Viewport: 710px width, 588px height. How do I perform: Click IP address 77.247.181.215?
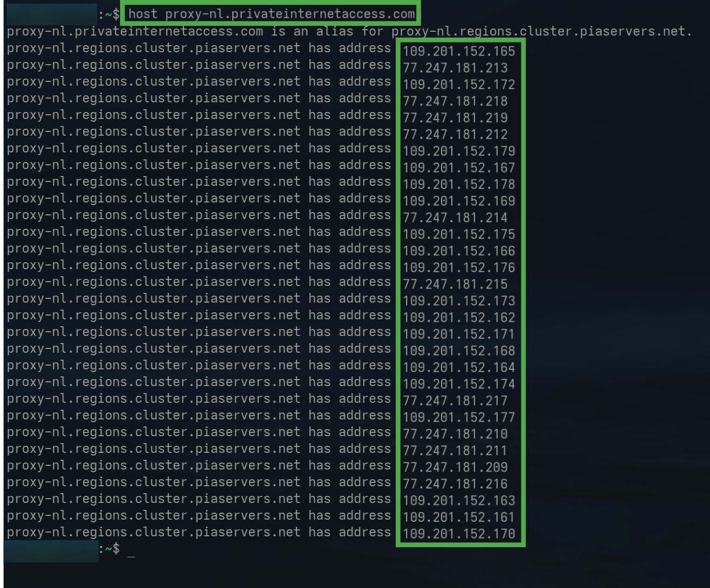coord(455,285)
